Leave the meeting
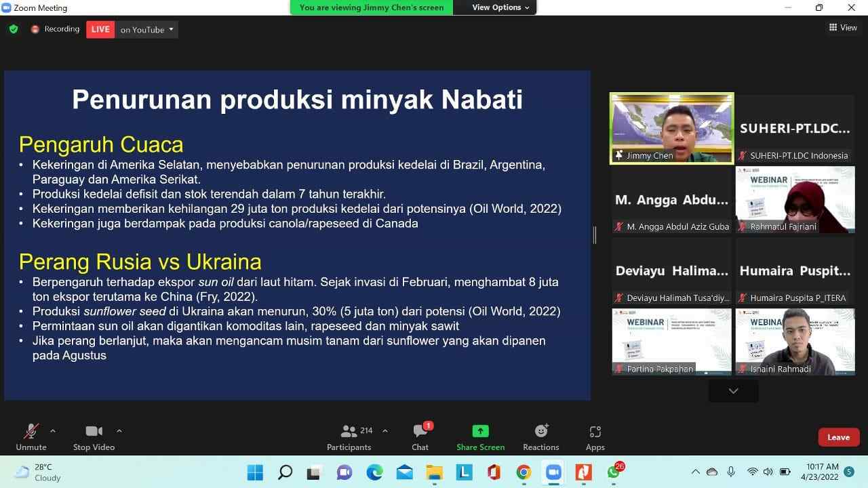 (x=838, y=437)
